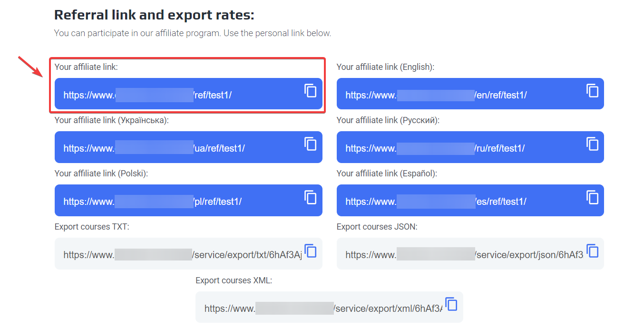The image size is (644, 328).
Task: Copy the default affiliate link
Action: (310, 90)
